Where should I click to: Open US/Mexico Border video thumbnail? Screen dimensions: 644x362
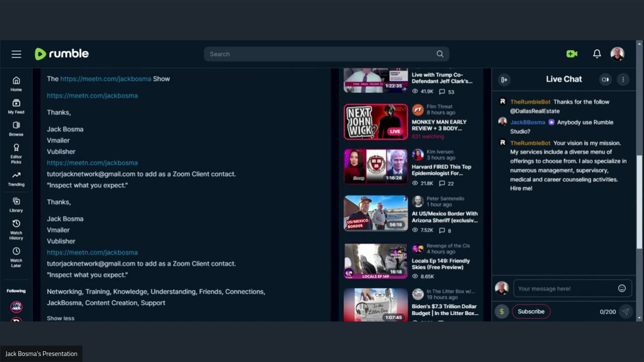376,213
